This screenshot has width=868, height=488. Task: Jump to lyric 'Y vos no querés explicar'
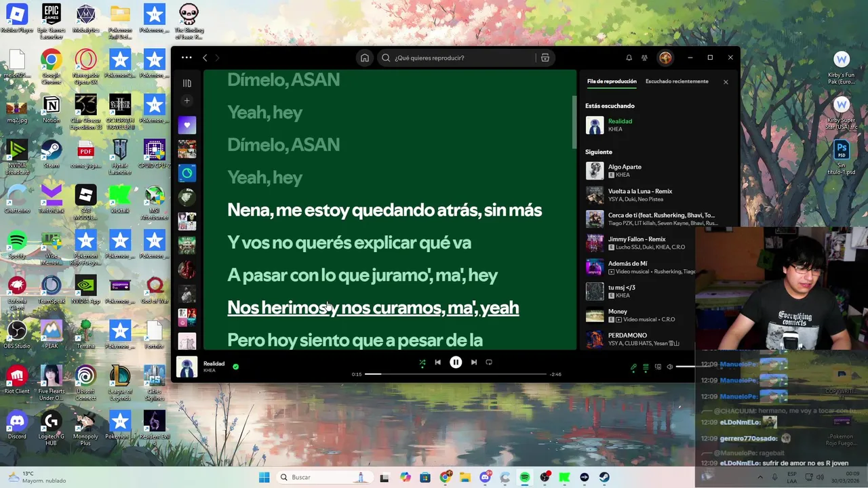tap(349, 243)
